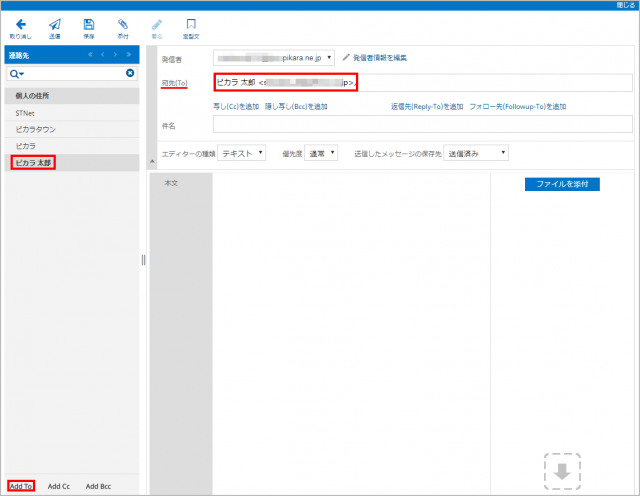The image size is (640, 496).
Task: Click 隠し写し(Bcc)を追加 link
Action: click(296, 106)
